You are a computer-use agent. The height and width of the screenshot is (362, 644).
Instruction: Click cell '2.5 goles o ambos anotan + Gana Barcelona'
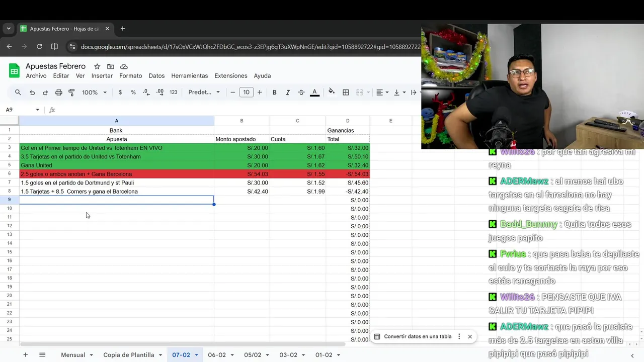coord(117,174)
